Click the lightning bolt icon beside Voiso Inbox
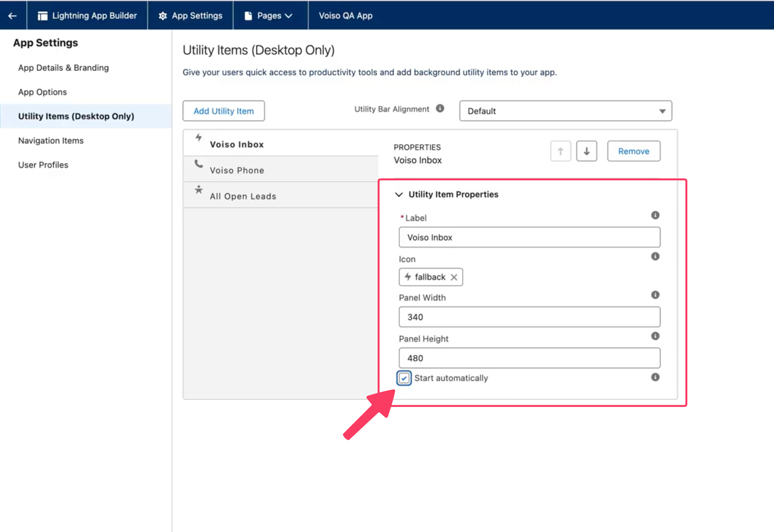774x532 pixels. pyautogui.click(x=199, y=137)
